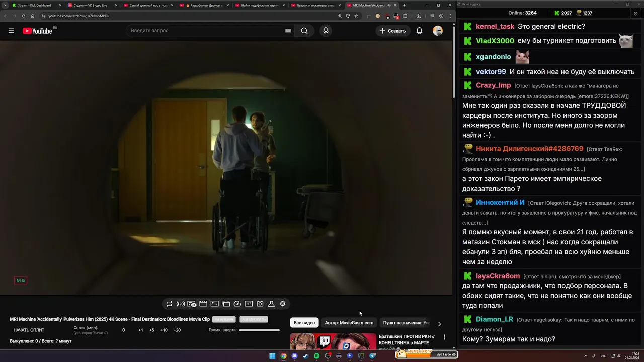The height and width of the screenshot is (362, 644).
Task: Select the Автор: MovieGasm.com chip
Action: point(349,323)
